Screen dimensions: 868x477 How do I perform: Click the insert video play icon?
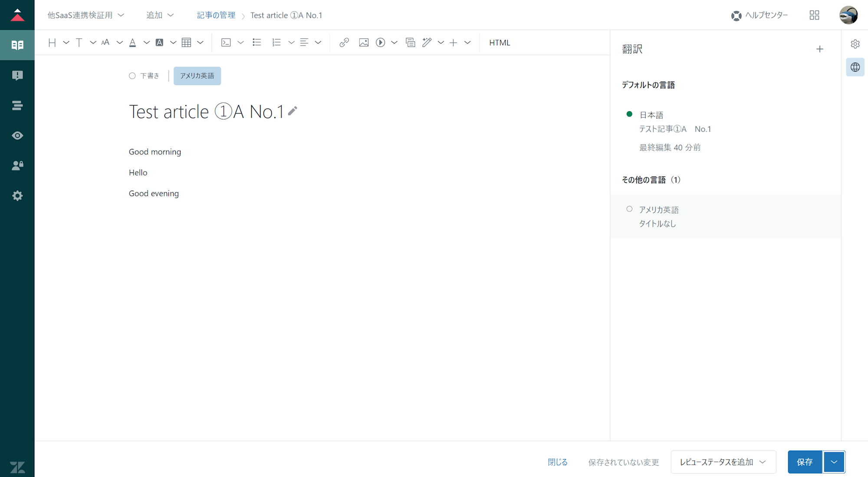381,43
